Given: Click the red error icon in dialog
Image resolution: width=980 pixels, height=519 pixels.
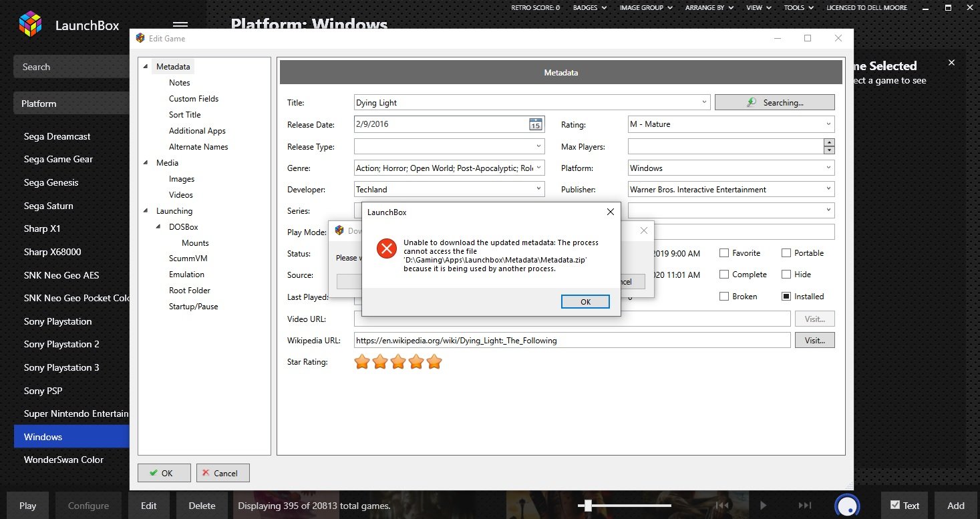Looking at the screenshot, I should point(386,249).
